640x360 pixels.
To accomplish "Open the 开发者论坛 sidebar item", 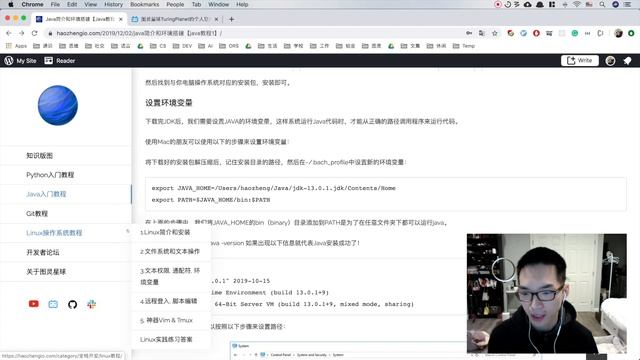I will 66,252.
